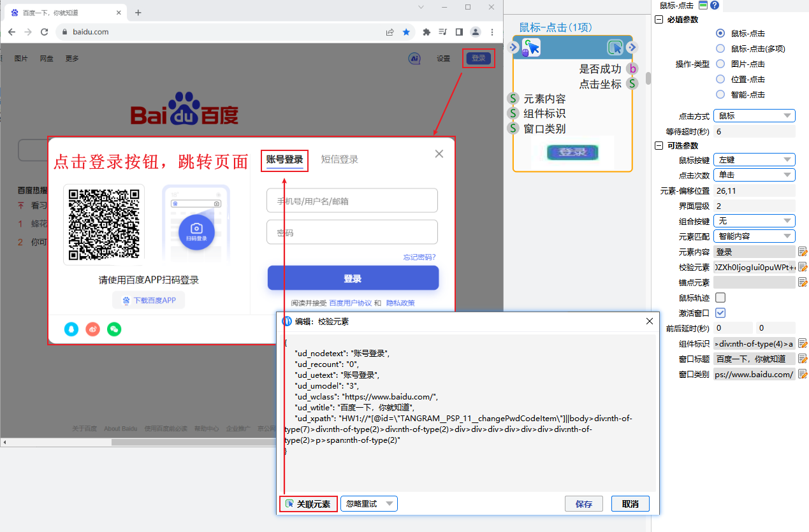Switch to the 短信登录 tab
Viewport: 809px width, 532px height.
pos(339,159)
